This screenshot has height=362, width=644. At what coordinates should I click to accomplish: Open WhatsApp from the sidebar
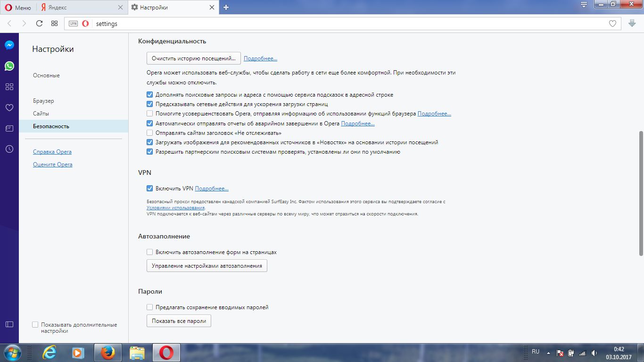pyautogui.click(x=9, y=66)
